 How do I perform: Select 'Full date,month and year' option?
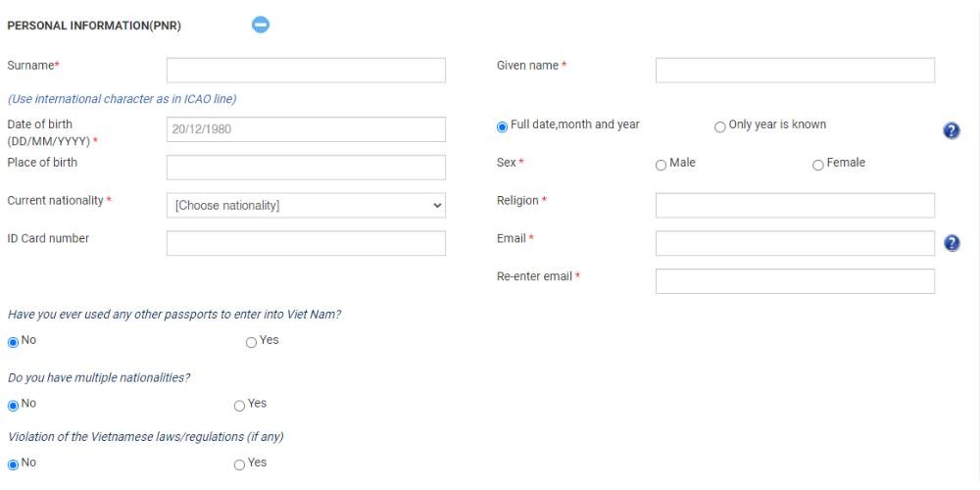[x=502, y=126]
